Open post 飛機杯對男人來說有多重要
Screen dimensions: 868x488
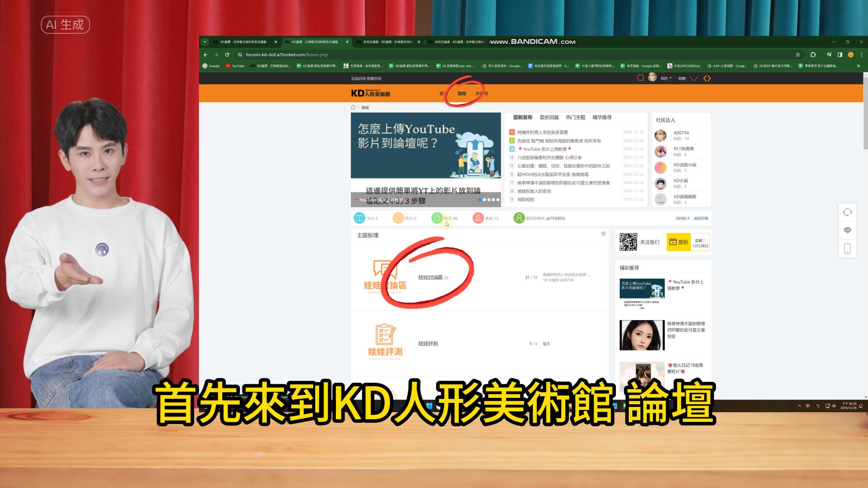click(x=542, y=133)
